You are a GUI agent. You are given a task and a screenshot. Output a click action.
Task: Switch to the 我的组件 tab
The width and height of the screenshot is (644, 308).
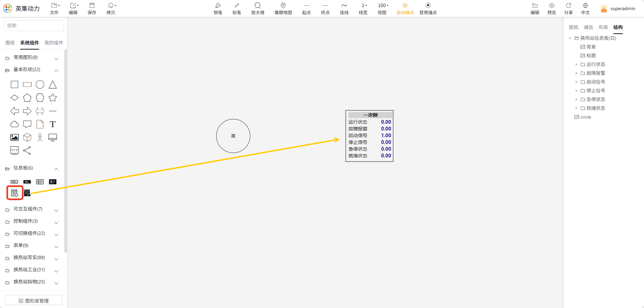tap(54, 43)
